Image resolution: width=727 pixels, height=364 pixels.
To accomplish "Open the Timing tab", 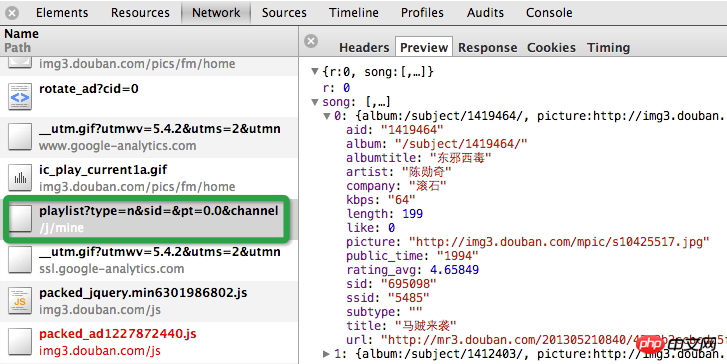I will point(608,47).
